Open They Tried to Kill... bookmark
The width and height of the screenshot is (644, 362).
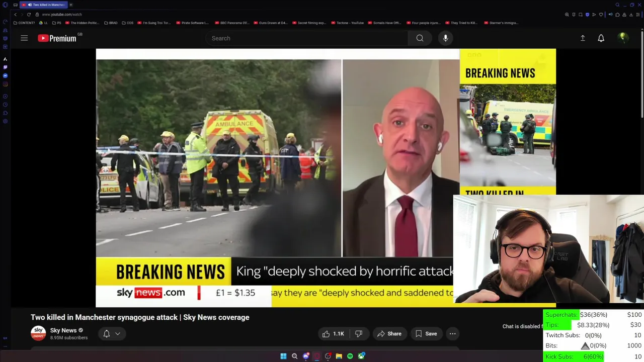coord(461,23)
